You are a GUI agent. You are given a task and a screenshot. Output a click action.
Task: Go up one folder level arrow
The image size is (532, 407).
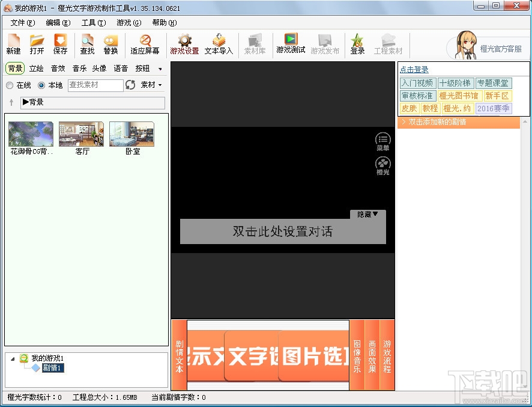tap(11, 102)
